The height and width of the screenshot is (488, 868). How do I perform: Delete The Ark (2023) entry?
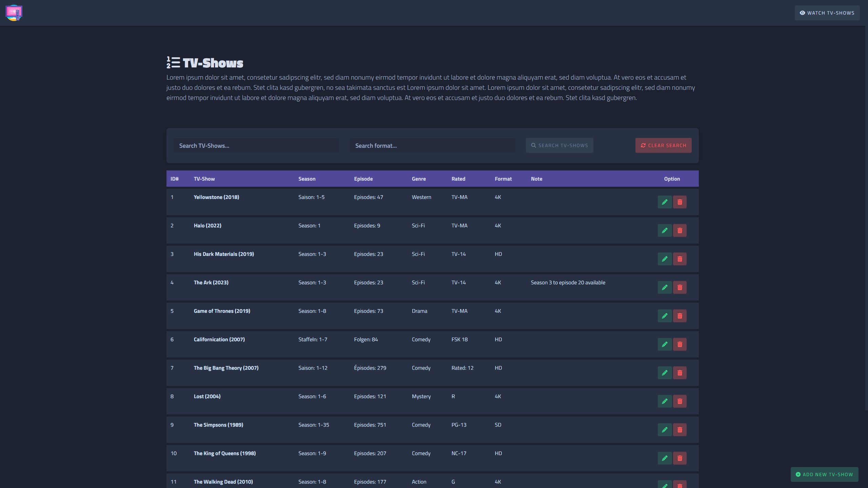point(679,287)
